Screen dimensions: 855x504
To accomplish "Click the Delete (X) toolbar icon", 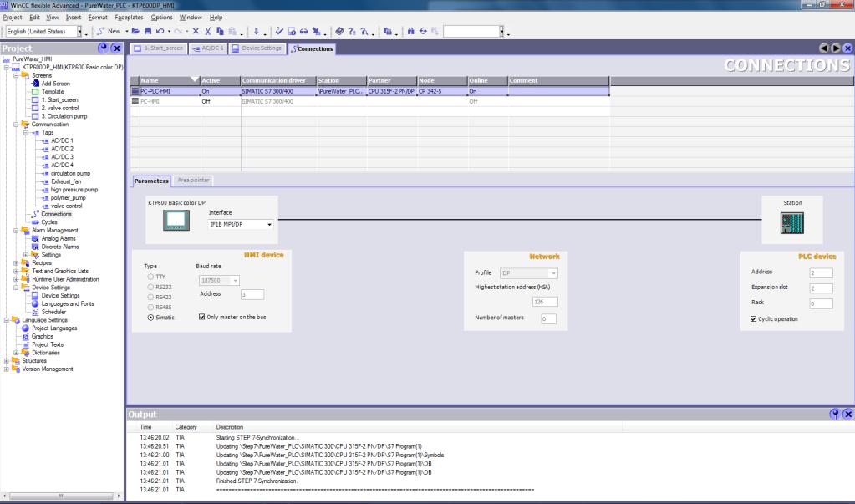I will (196, 31).
